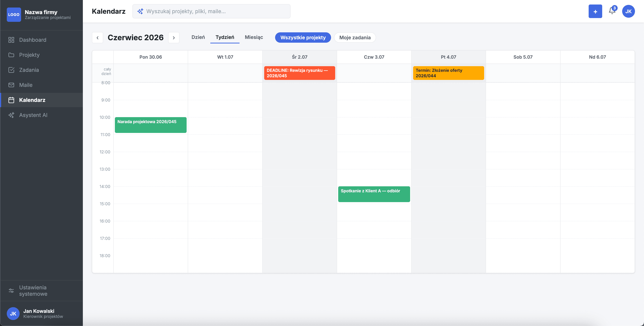Open the JK avatar in the header
The image size is (644, 326).
point(628,11)
